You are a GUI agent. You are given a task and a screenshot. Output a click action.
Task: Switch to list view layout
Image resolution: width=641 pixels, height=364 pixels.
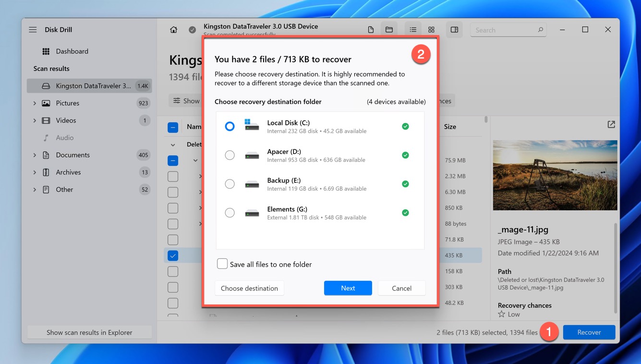[413, 30]
